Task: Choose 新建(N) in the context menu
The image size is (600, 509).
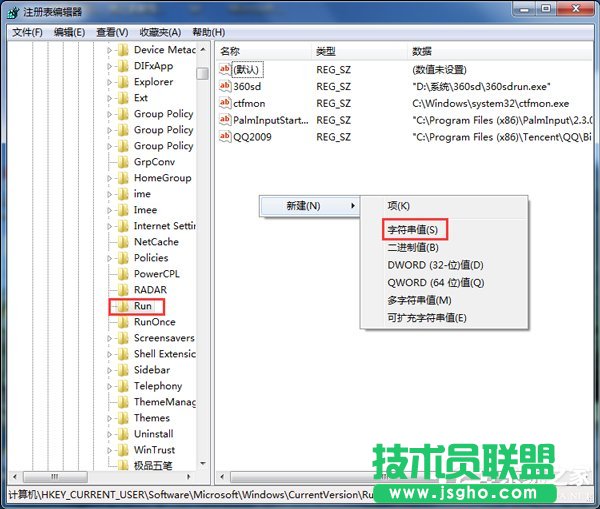Action: [x=309, y=206]
